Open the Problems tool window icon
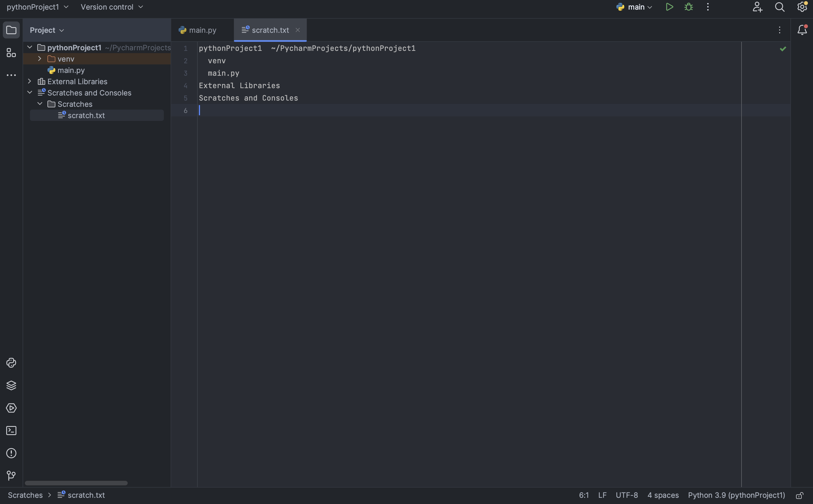The width and height of the screenshot is (813, 504). click(11, 453)
